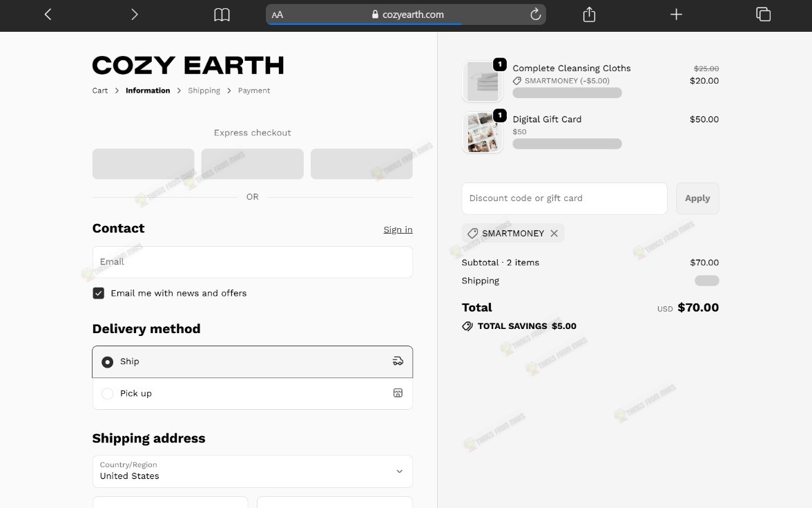Select the Shipping breadcrumb step
The height and width of the screenshot is (508, 812).
204,91
